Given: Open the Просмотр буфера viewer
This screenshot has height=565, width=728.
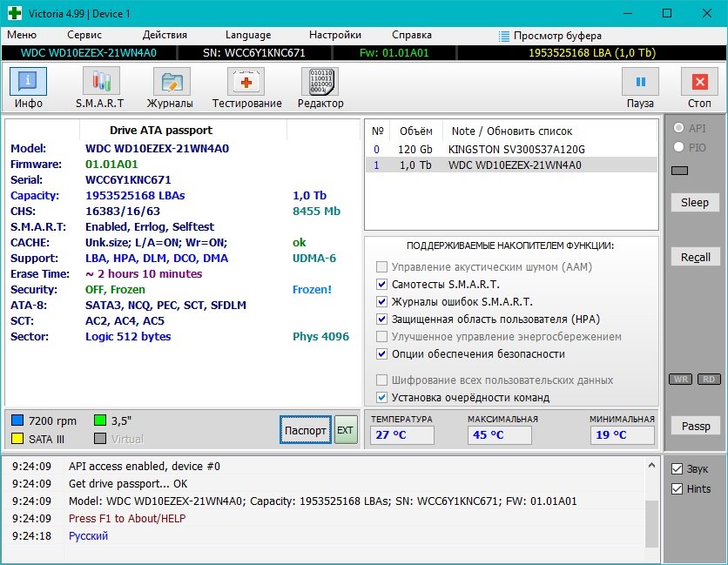Looking at the screenshot, I should coord(549,36).
